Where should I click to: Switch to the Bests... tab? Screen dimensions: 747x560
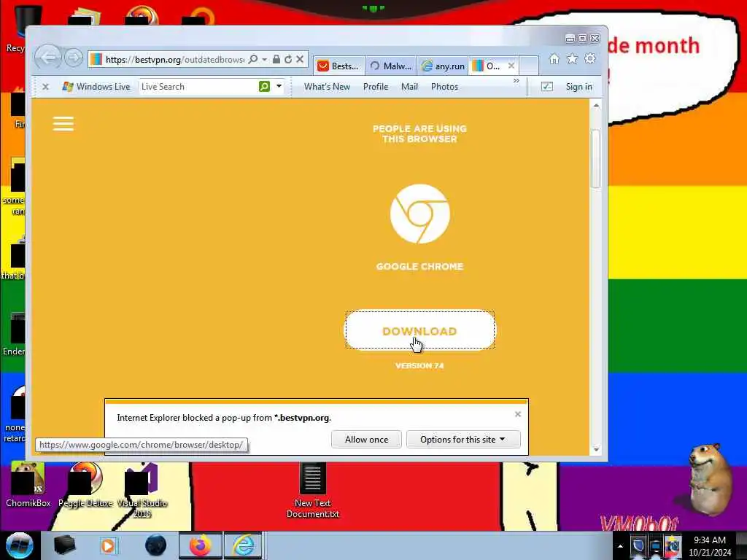coord(339,66)
